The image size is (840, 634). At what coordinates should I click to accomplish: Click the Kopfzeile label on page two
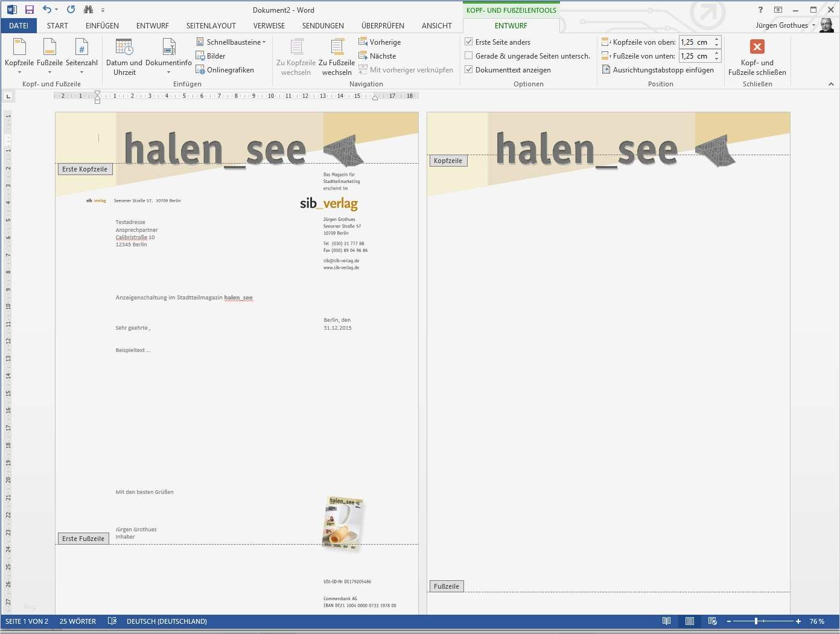pos(448,161)
